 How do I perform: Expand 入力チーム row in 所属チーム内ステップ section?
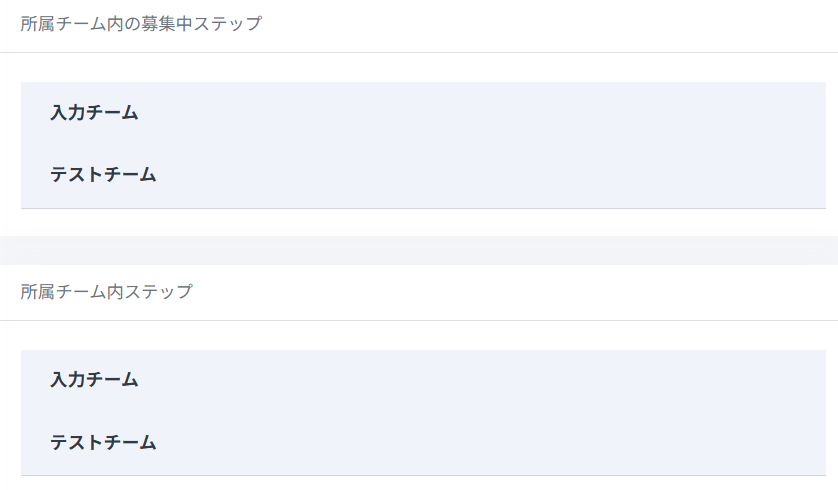(95, 380)
